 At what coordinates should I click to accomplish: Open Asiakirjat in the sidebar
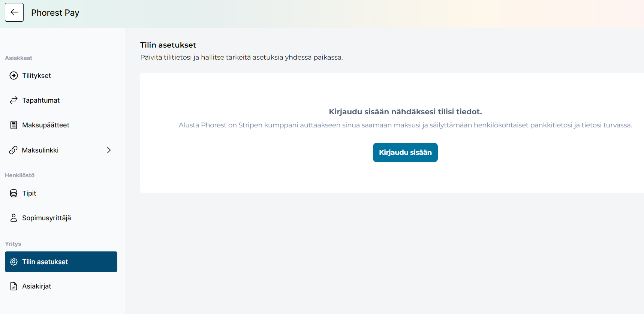(61, 286)
